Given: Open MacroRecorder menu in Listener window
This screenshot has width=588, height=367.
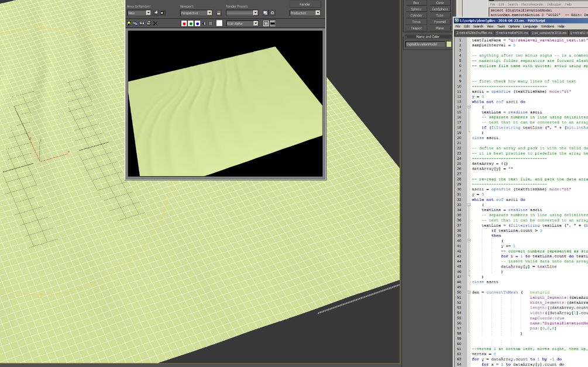Looking at the screenshot, I should [x=532, y=4].
